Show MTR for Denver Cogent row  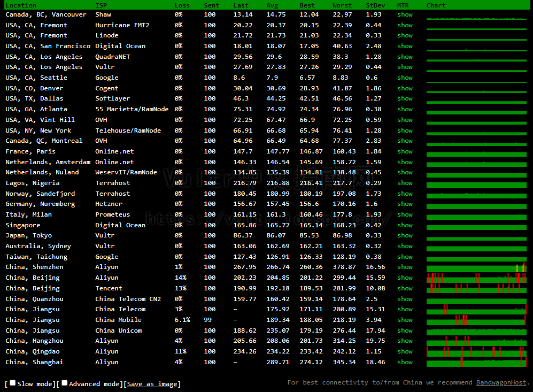[405, 88]
